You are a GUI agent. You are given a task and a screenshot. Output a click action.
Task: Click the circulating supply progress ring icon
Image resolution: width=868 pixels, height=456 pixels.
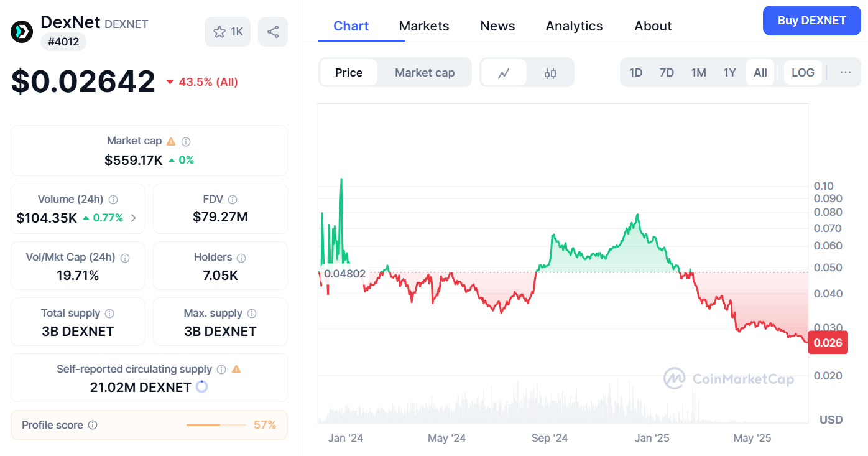[x=201, y=387]
